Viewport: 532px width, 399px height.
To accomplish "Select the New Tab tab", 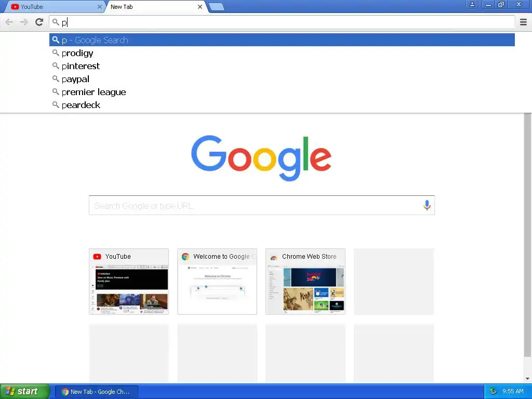I will (x=156, y=7).
